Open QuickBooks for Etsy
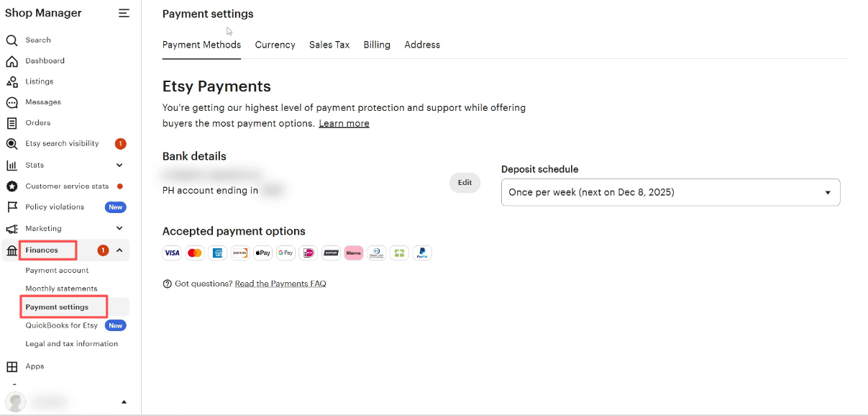 point(61,325)
